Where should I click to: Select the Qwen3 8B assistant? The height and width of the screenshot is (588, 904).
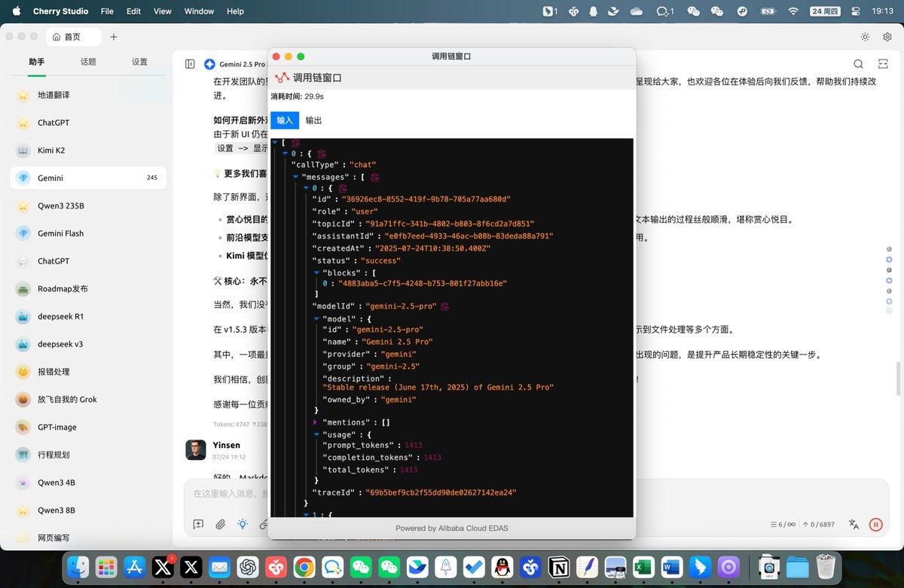click(88, 510)
